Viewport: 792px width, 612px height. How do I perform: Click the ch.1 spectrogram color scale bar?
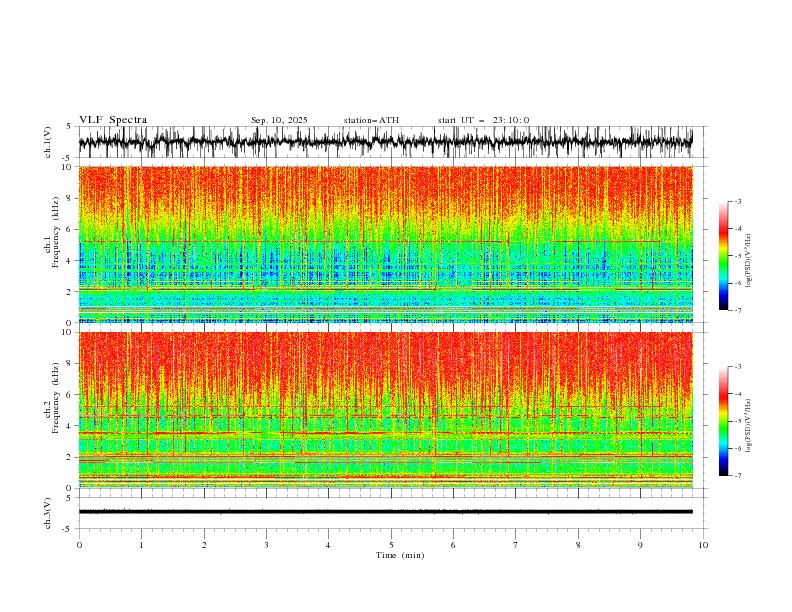[x=723, y=256]
